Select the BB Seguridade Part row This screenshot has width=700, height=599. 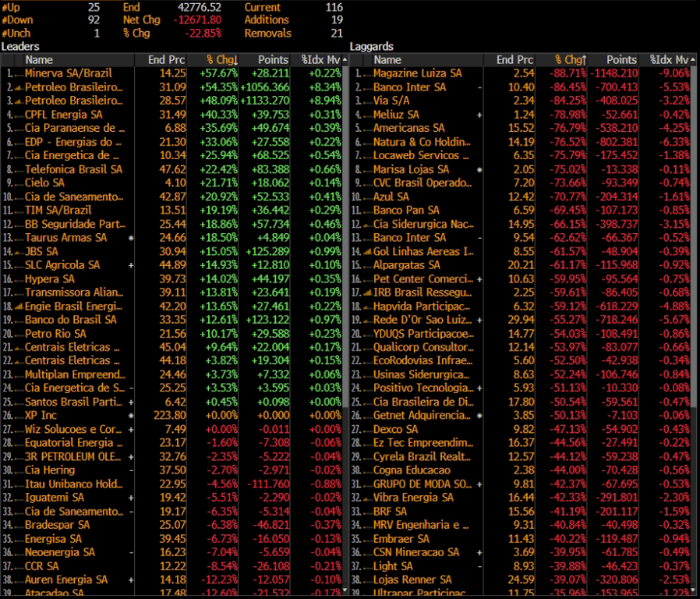click(171, 224)
